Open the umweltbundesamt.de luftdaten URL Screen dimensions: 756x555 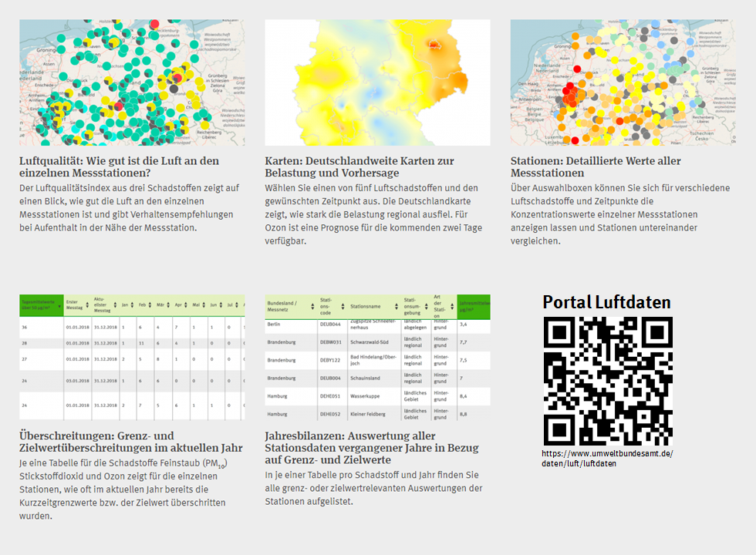[x=607, y=458]
